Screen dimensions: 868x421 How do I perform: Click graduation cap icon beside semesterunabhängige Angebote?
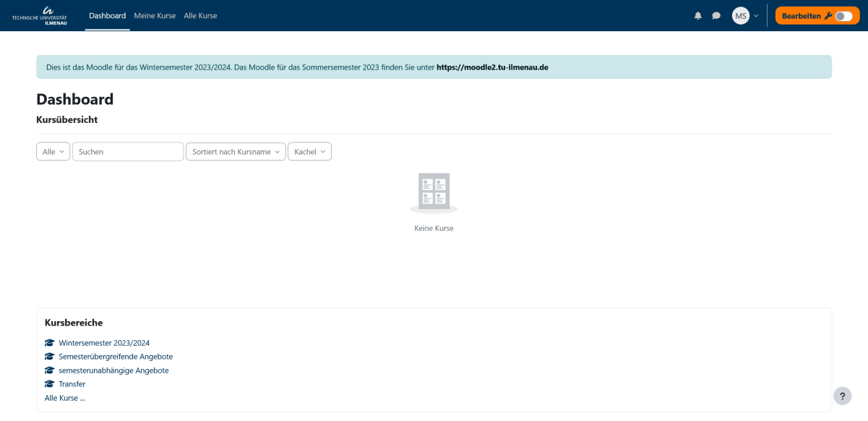tap(49, 370)
